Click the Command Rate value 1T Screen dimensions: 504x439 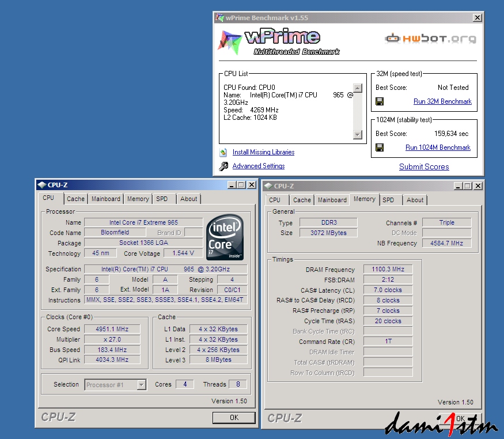[388, 341]
